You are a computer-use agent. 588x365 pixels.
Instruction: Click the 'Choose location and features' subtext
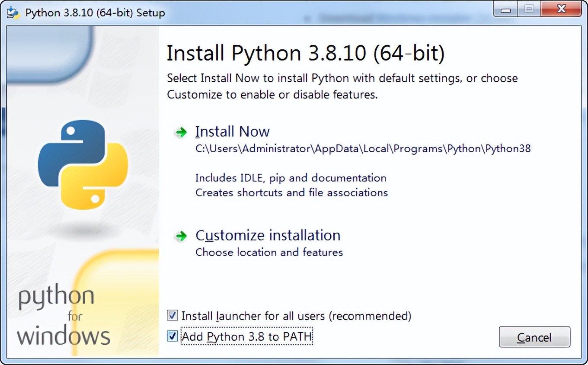point(269,252)
